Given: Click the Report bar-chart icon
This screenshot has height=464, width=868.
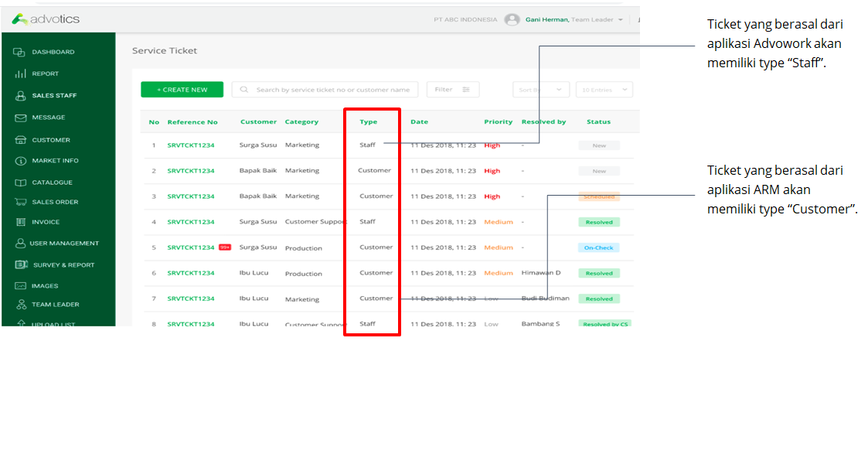Looking at the screenshot, I should click(x=20, y=73).
